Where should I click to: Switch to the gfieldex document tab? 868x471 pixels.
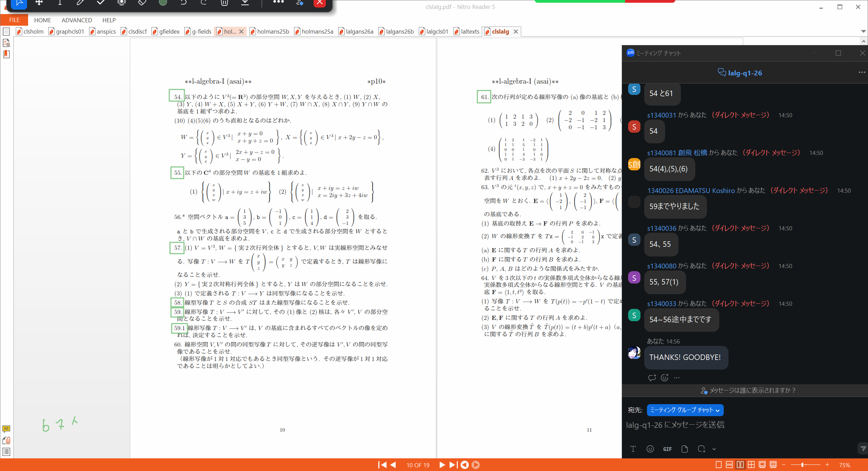pos(166,32)
